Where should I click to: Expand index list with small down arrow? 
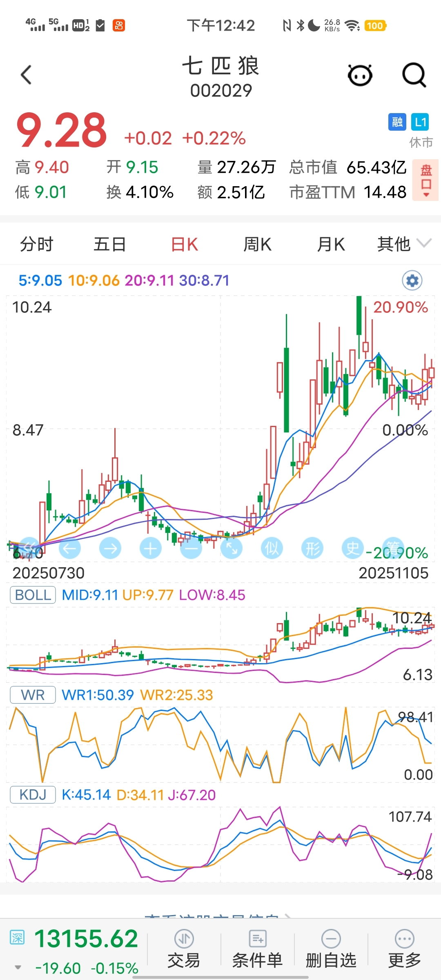tap(18, 967)
